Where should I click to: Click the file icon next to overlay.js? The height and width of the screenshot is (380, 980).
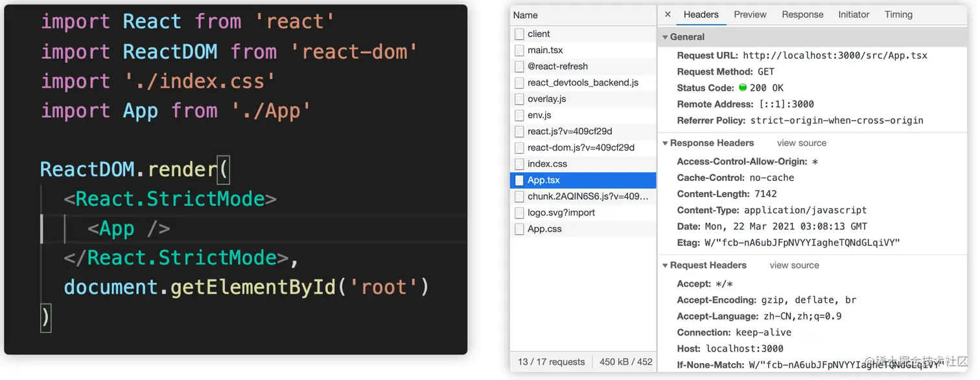pos(519,99)
